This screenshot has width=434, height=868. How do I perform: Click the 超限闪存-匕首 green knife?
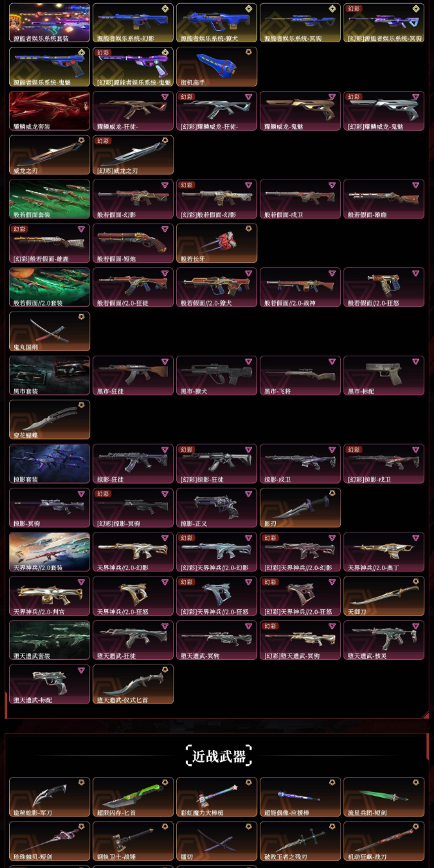tap(133, 797)
